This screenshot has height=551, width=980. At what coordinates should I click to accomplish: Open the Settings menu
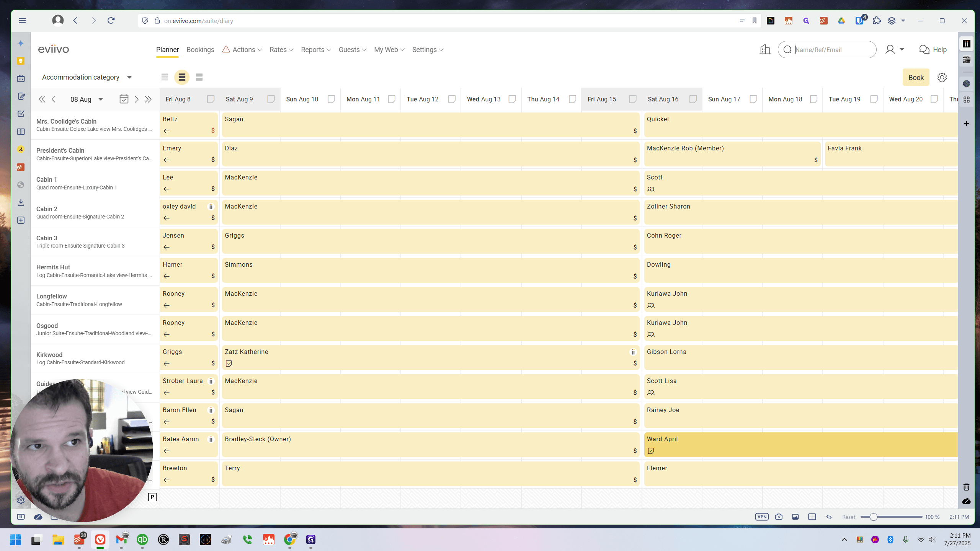428,50
